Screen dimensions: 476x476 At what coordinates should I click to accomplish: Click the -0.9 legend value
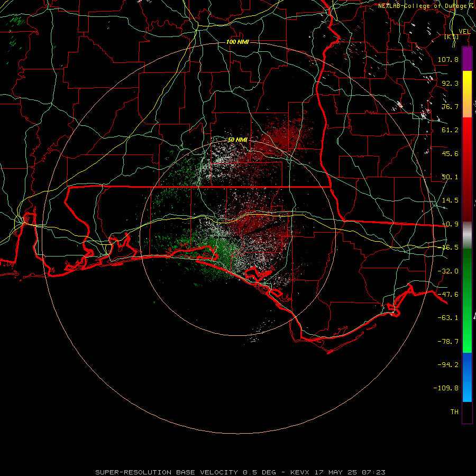pyautogui.click(x=450, y=224)
